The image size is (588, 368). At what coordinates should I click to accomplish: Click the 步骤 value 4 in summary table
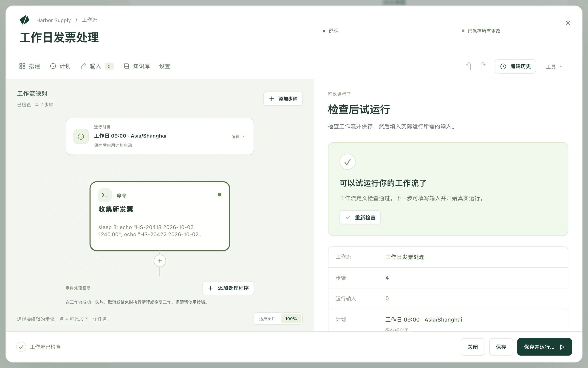pyautogui.click(x=387, y=278)
